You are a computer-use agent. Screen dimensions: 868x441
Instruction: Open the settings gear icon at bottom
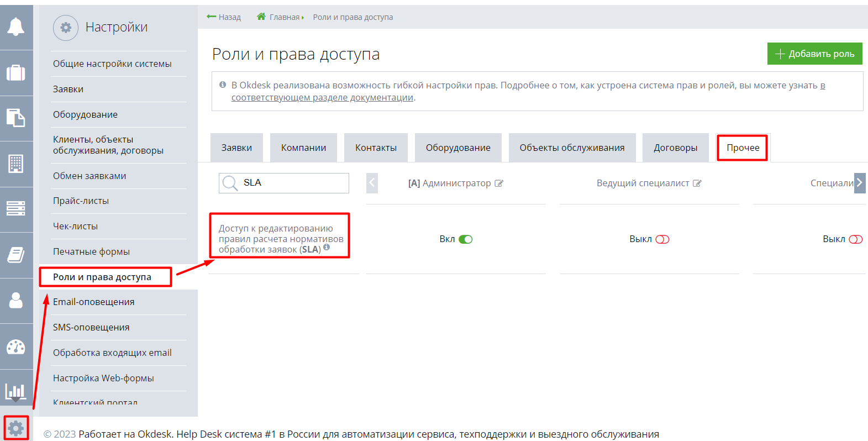[16, 428]
